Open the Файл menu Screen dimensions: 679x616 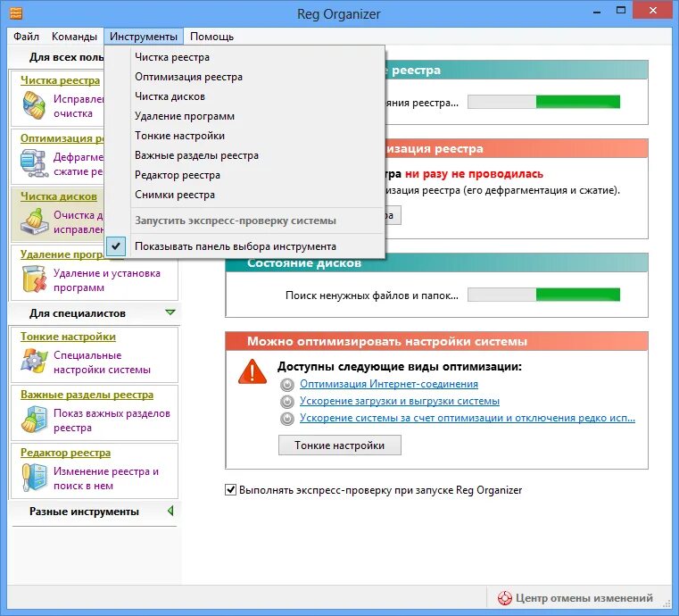point(27,37)
